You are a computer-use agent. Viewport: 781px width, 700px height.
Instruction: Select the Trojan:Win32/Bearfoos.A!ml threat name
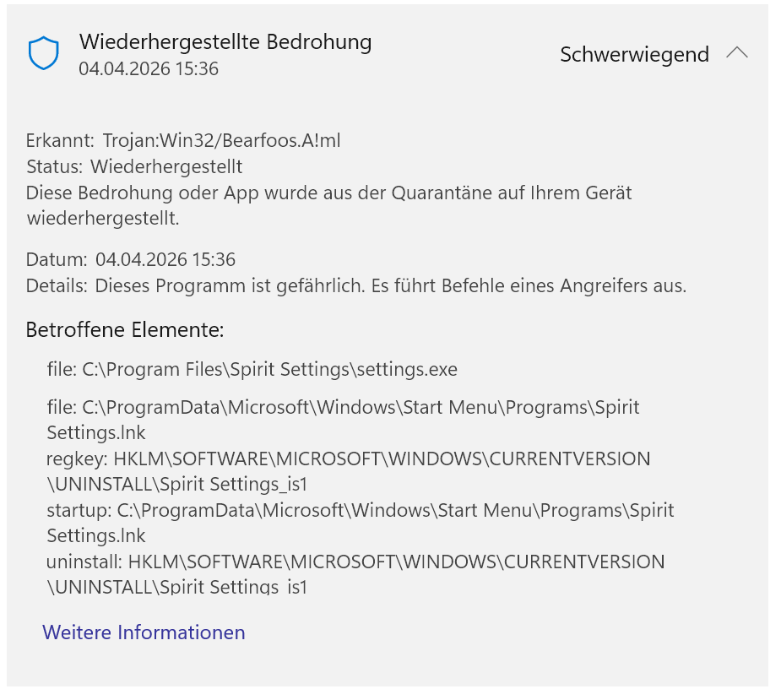tap(222, 140)
